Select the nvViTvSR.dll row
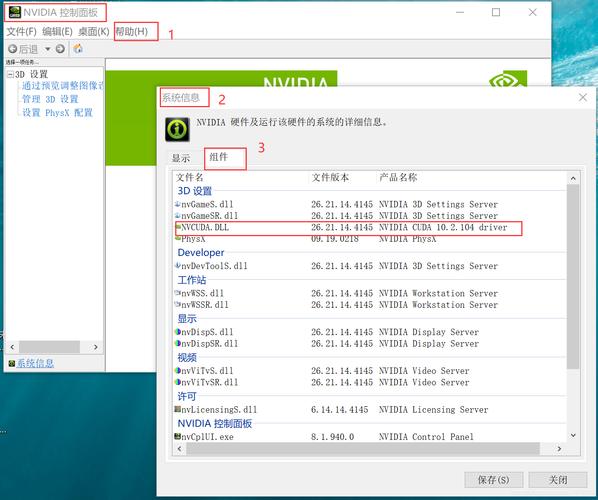This screenshot has width=598, height=500. click(x=370, y=382)
